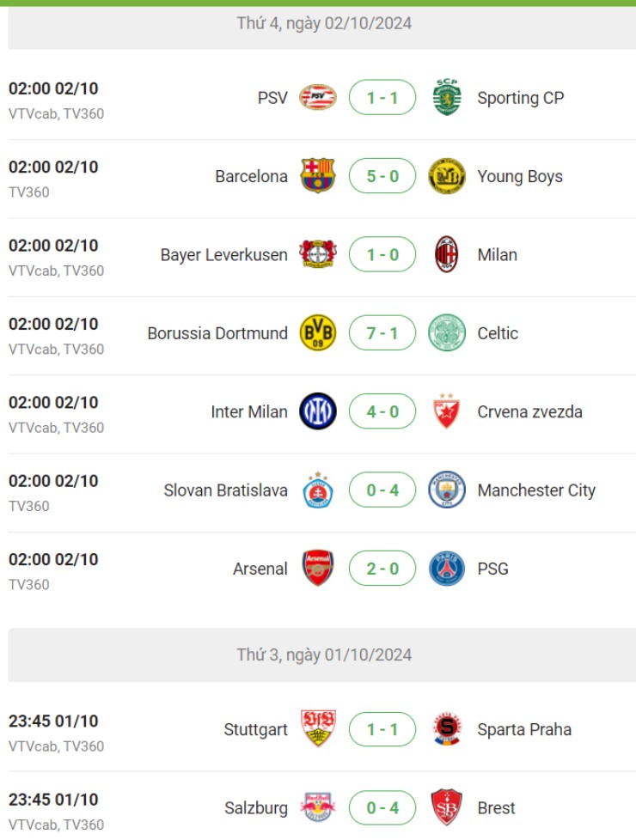The width and height of the screenshot is (636, 840).
Task: Click the Crvena zvezda team name
Action: pyautogui.click(x=529, y=411)
